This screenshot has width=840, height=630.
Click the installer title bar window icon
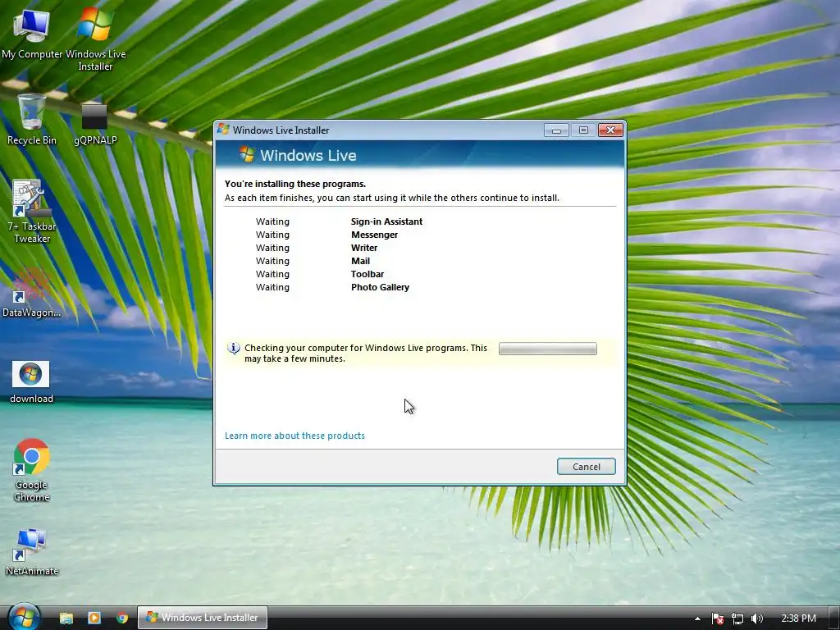coord(223,130)
